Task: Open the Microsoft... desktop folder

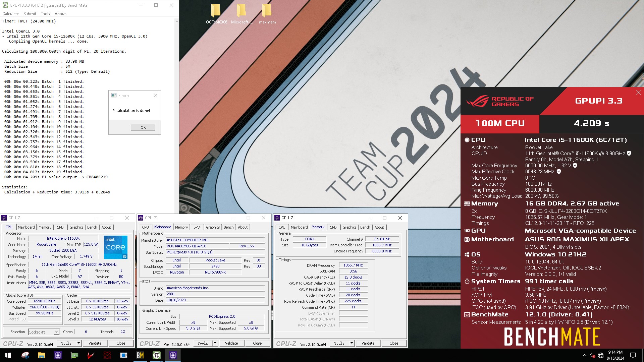Action: (x=241, y=13)
